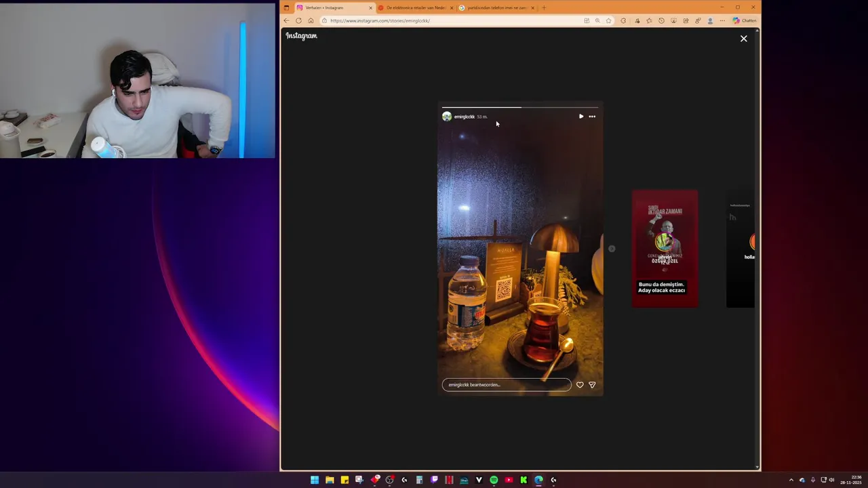Open the Copilot 'Chatten' button
The height and width of the screenshot is (488, 868).
[745, 20]
